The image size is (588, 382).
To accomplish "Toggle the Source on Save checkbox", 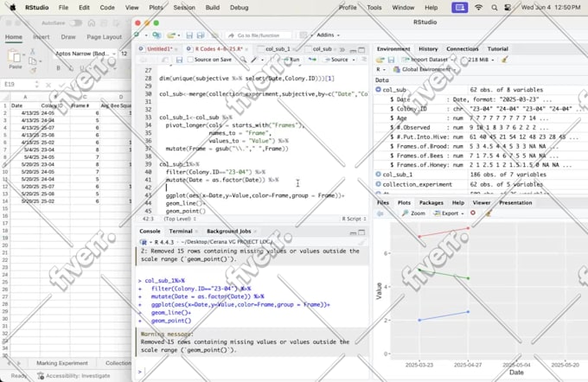I will pos(190,60).
